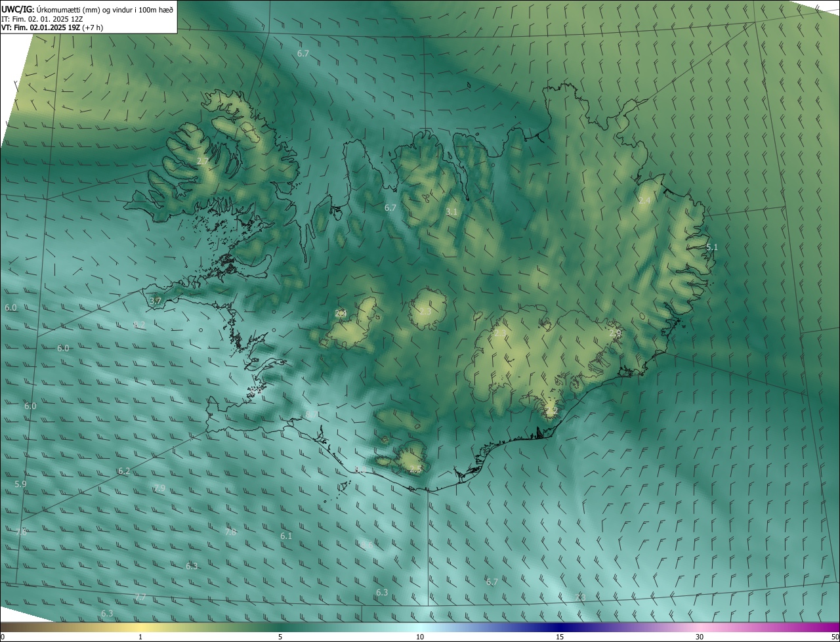This screenshot has height=642, width=840.
Task: Click the '15' tick on the color scale
Action: (560, 637)
